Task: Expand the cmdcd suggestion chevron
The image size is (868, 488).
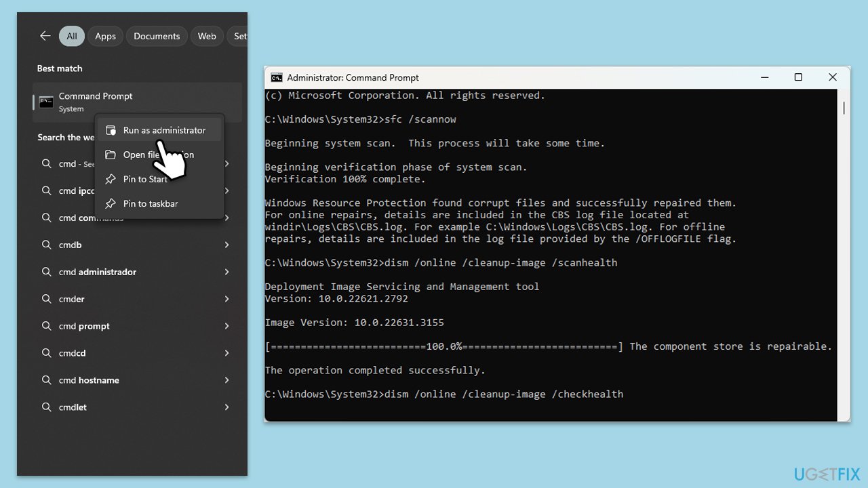Action: pos(227,353)
